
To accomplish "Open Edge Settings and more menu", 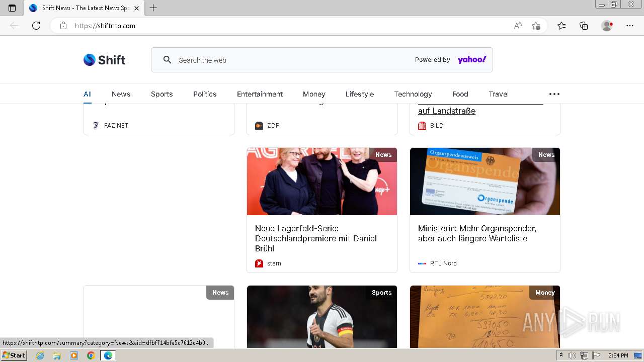I will [x=630, y=26].
